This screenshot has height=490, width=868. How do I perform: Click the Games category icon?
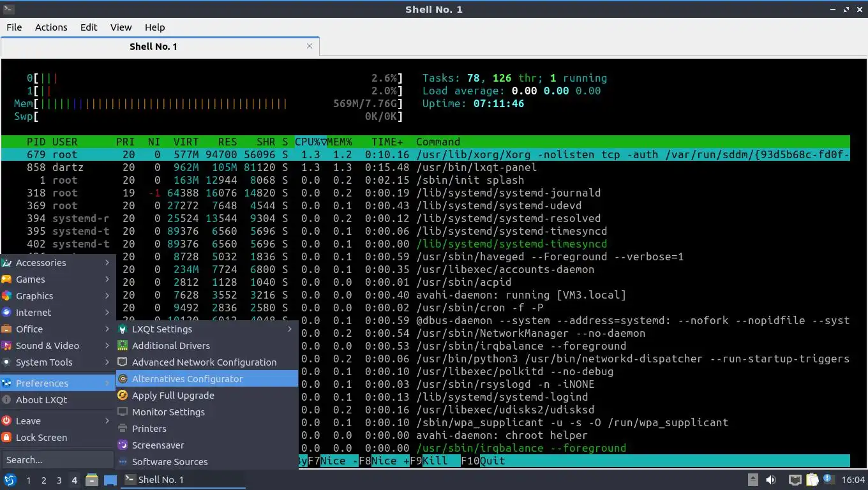tap(6, 279)
